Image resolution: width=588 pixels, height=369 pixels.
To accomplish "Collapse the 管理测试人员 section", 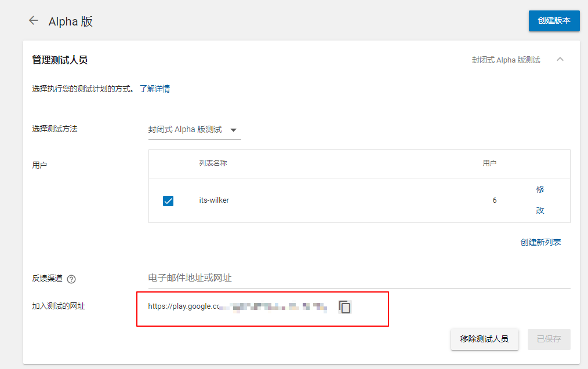I will pyautogui.click(x=560, y=59).
